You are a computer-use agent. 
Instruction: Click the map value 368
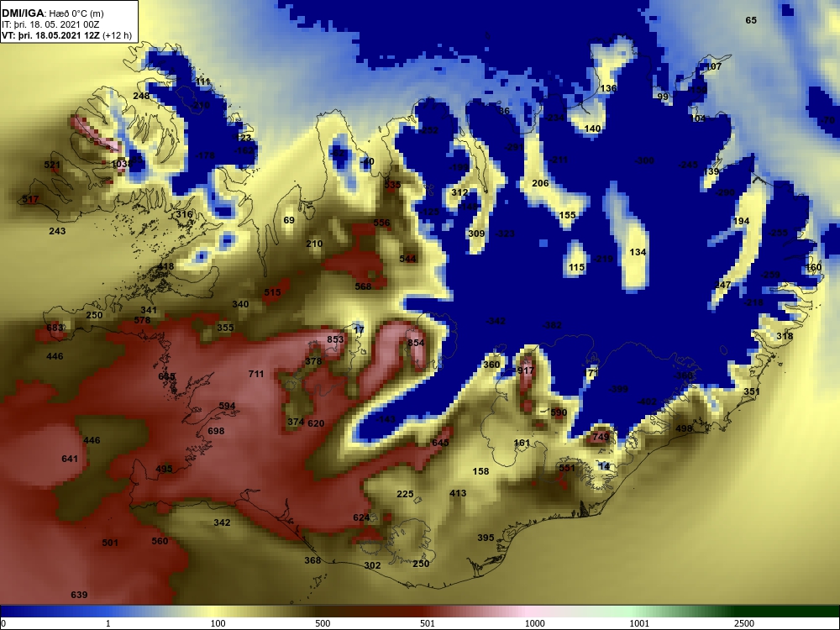point(312,561)
